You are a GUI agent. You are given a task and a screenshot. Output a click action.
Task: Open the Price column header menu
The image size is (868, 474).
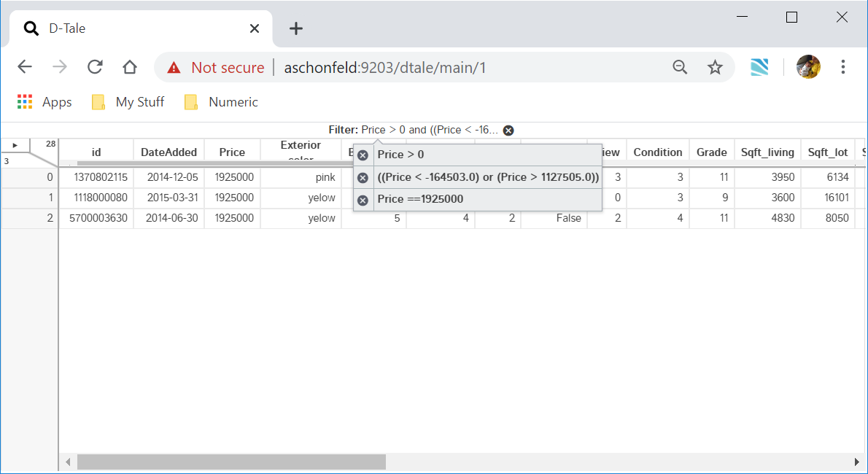click(232, 152)
